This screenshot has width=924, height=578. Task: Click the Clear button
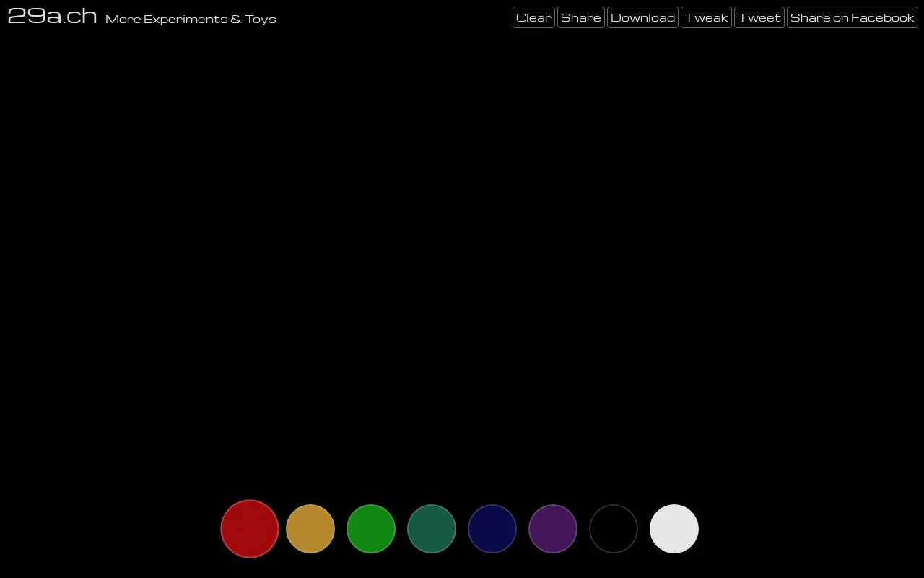click(533, 17)
